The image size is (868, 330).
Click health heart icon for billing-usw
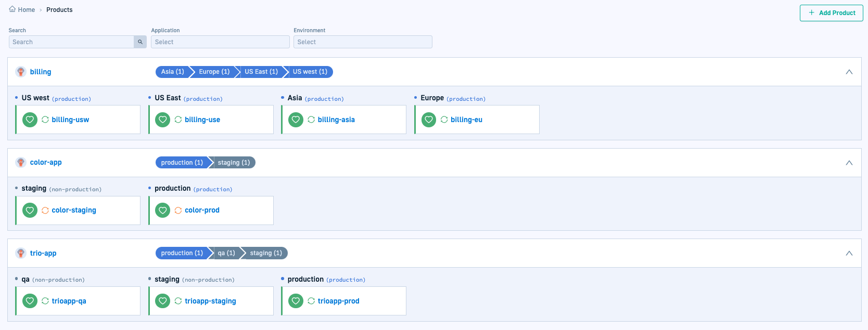30,120
